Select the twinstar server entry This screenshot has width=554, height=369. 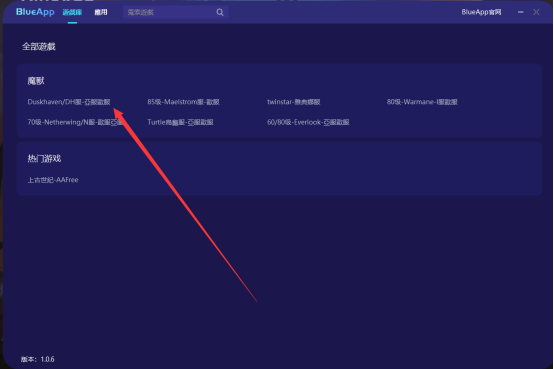coord(294,102)
